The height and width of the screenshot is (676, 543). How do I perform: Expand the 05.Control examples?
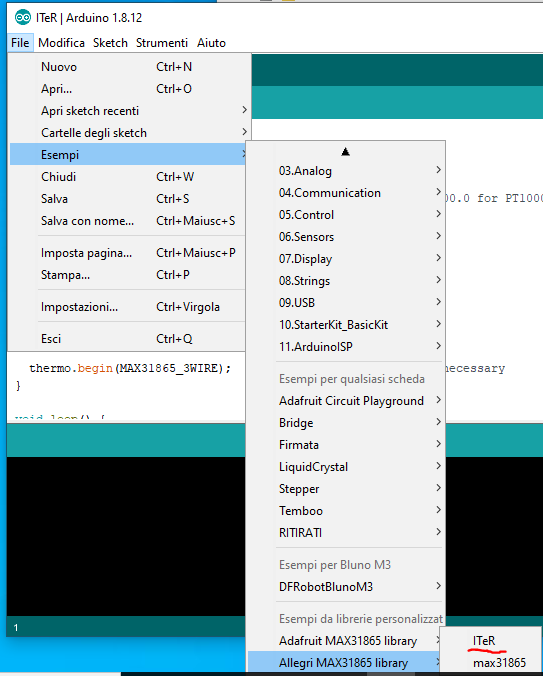[x=346, y=215]
